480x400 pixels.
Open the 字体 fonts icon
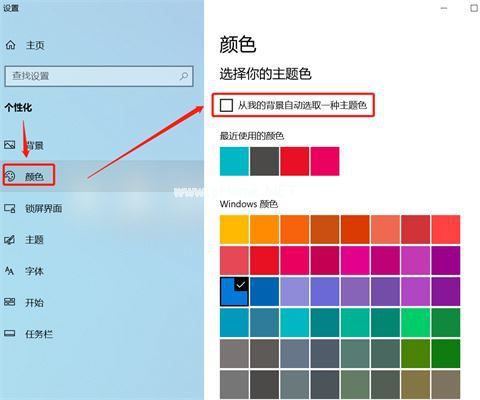click(10, 271)
